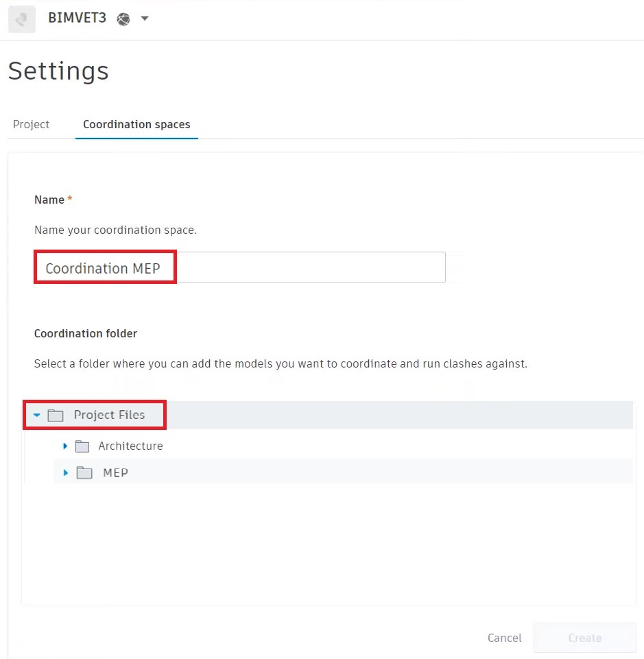Expand the MEP folder arrow
Viewport: 644px width, 659px height.
66,472
